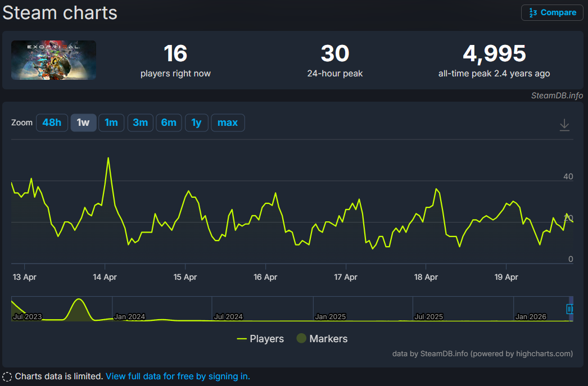Click the '4,995' all-time peak value
Viewport: 588px width, 386px height.
tap(494, 53)
